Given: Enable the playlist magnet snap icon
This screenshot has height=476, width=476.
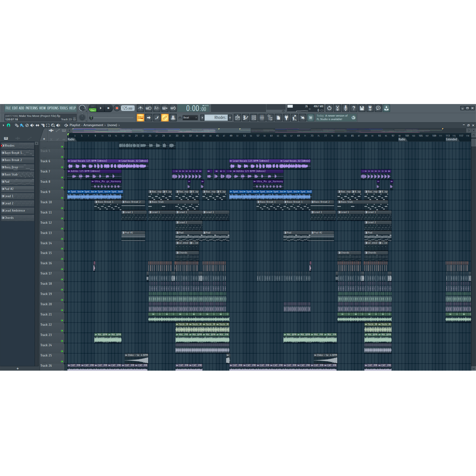Looking at the screenshot, I should (8, 125).
